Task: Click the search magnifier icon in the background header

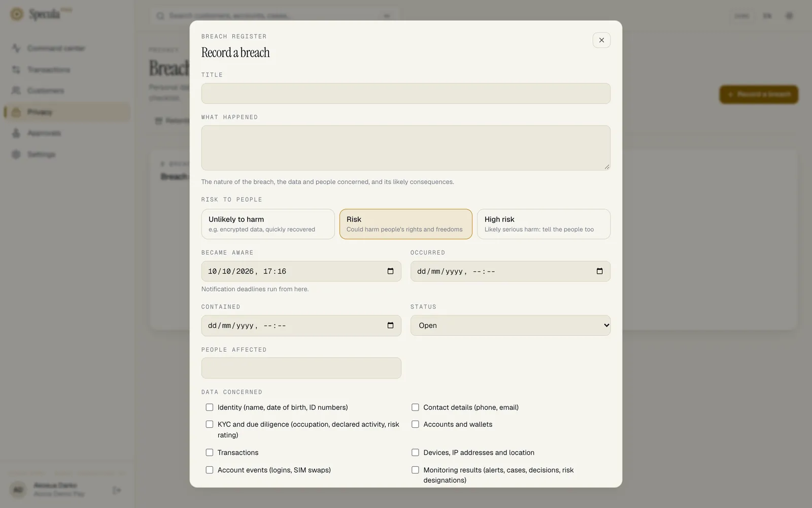Action: (x=160, y=16)
